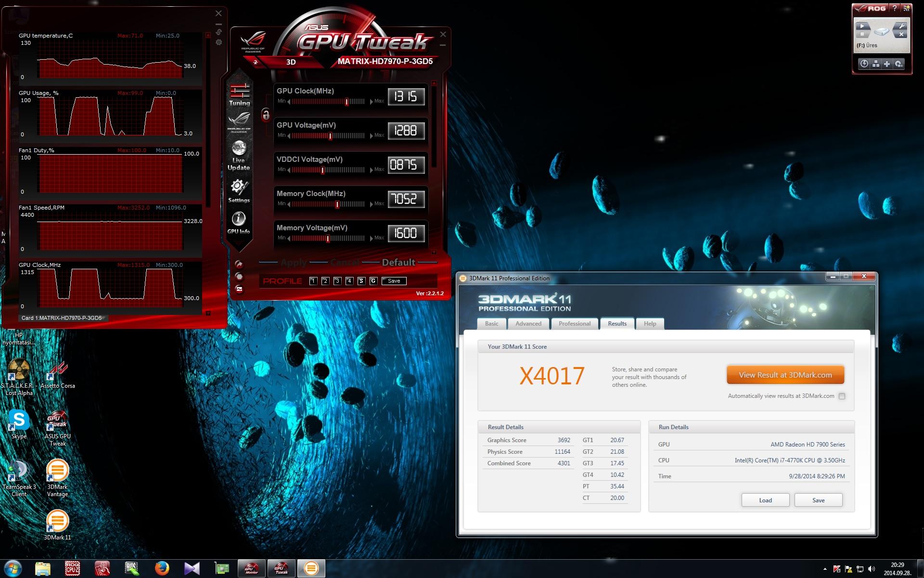This screenshot has width=924, height=578.
Task: Open the wrench tool in ROG widget
Action: tap(901, 26)
